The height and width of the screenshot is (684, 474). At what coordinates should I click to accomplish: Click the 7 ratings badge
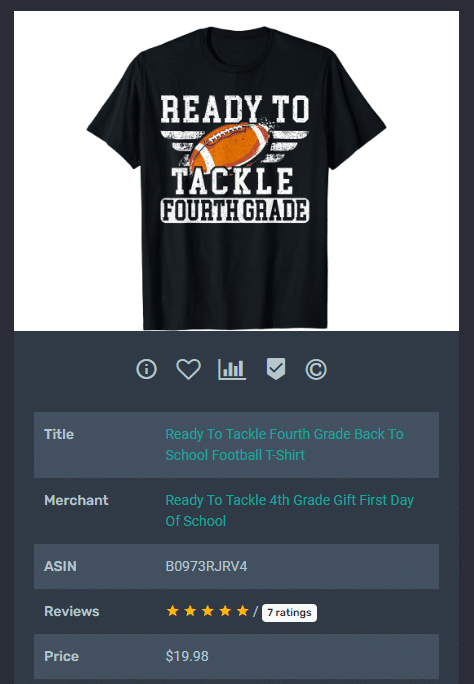click(289, 613)
